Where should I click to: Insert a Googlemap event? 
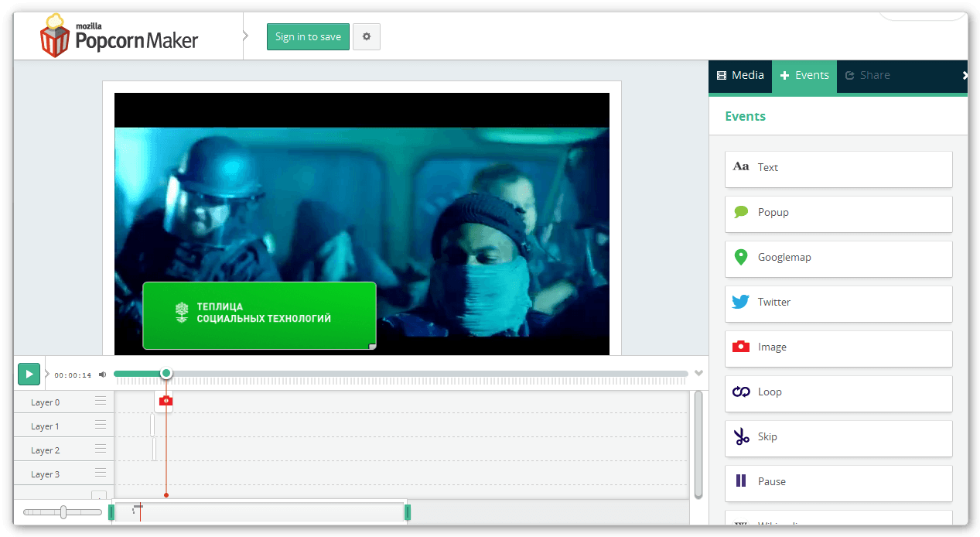(x=838, y=258)
